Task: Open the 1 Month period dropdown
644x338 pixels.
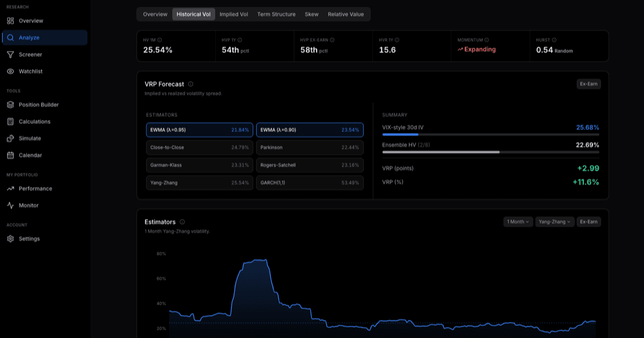Action: 517,222
